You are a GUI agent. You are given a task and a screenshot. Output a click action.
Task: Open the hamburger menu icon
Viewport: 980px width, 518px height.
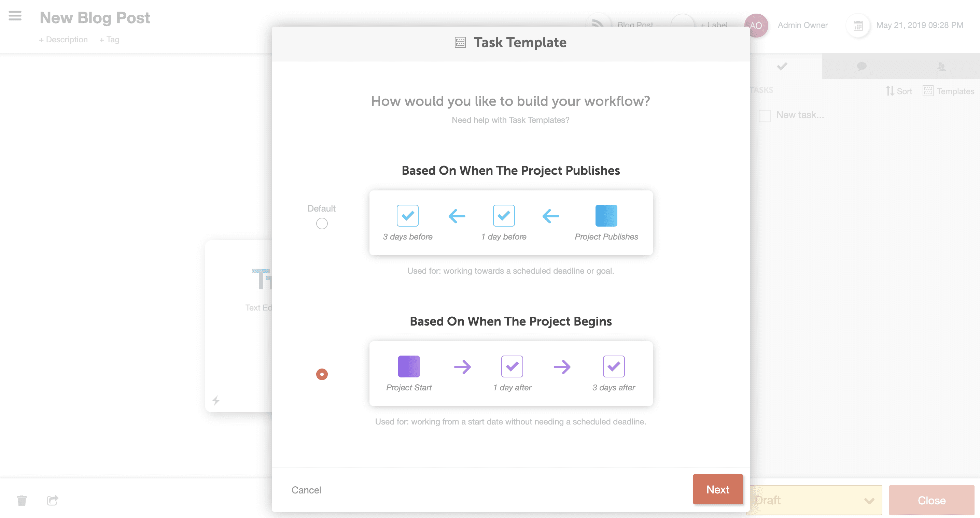coord(15,16)
